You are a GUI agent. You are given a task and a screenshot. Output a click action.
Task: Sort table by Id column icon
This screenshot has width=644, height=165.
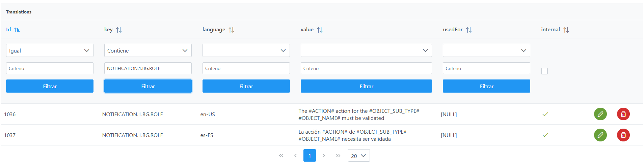coord(17,30)
